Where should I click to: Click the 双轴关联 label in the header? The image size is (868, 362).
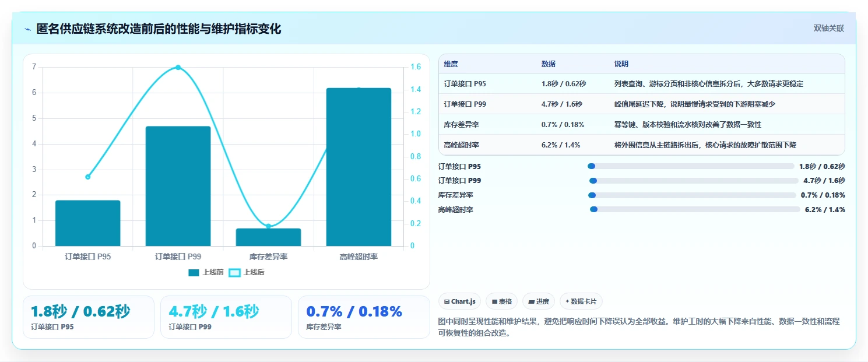pos(828,29)
